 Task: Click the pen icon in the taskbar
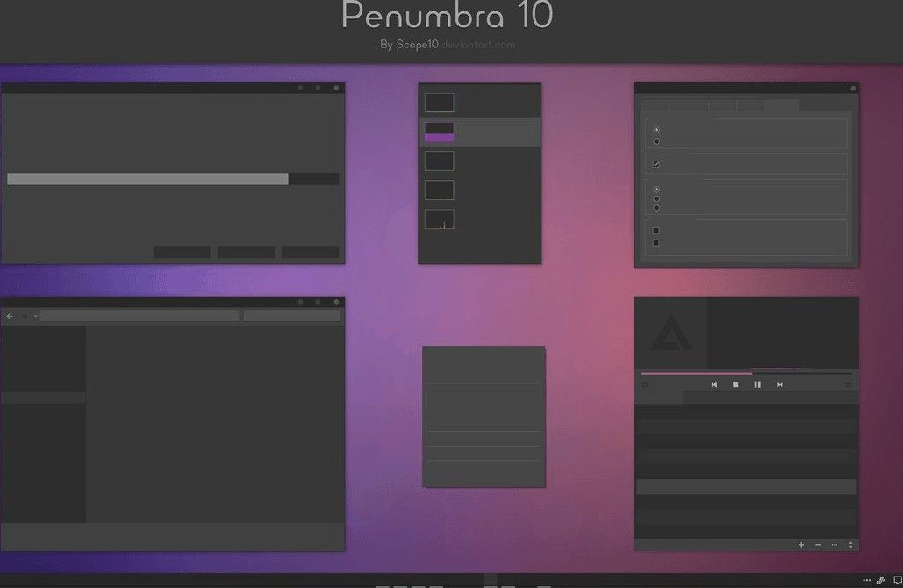click(880, 580)
